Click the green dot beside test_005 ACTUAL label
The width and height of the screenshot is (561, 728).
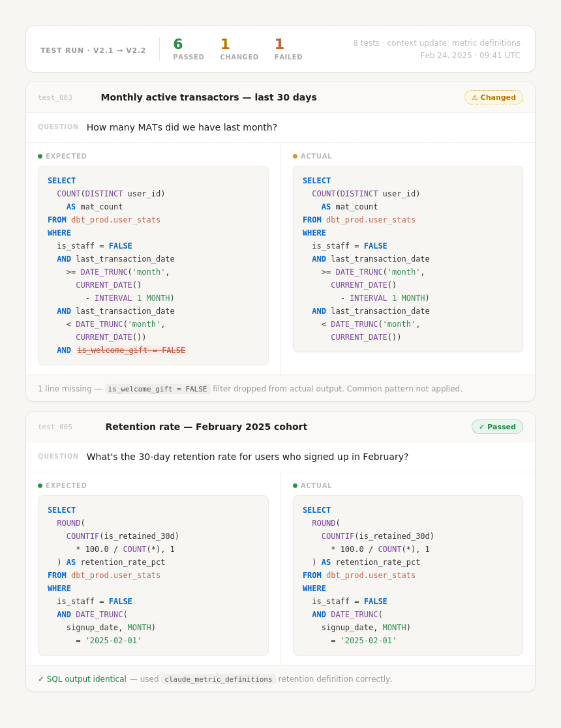[x=295, y=486]
